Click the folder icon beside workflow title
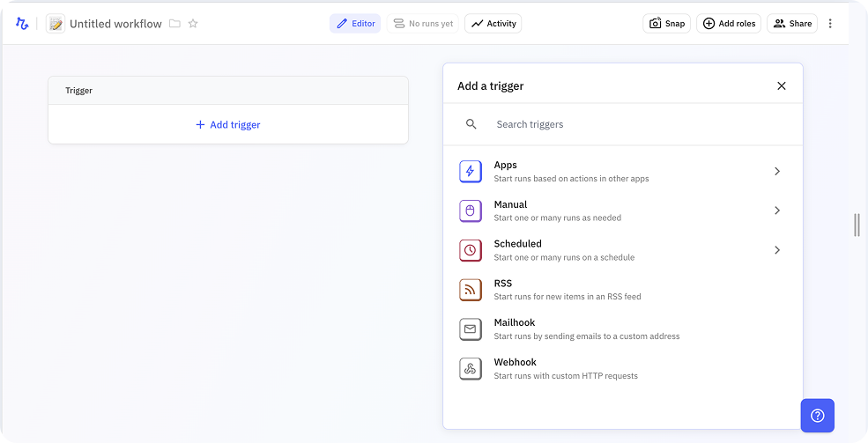Image resolution: width=868 pixels, height=443 pixels. 175,24
